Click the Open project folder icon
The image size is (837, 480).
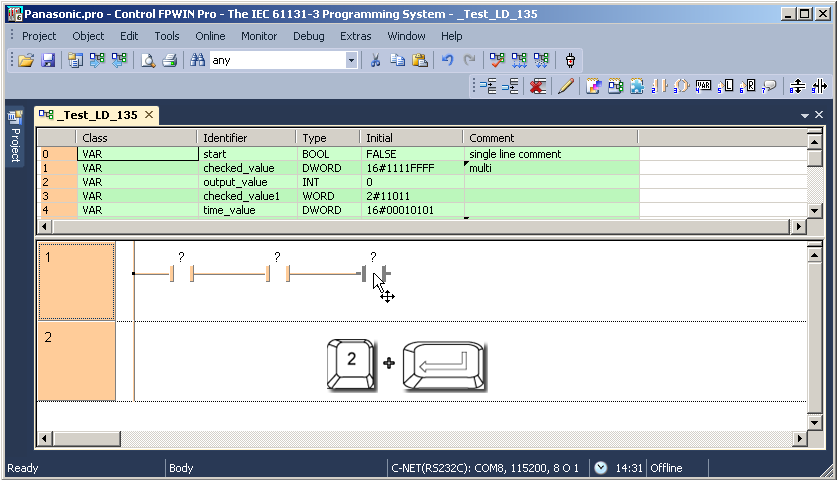tap(26, 60)
